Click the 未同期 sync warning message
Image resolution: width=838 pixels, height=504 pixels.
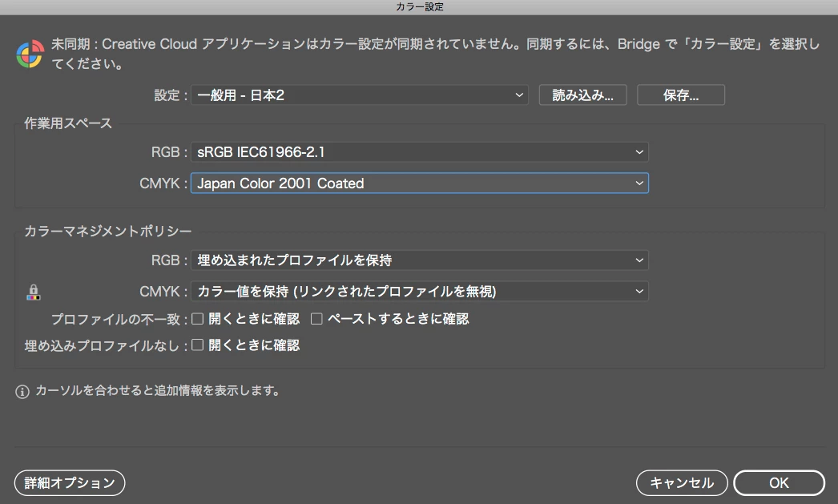coord(436,54)
